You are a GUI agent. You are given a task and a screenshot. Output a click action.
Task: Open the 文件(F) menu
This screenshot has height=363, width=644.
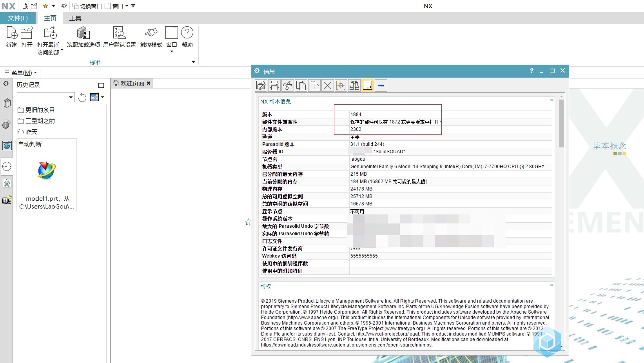(x=18, y=18)
